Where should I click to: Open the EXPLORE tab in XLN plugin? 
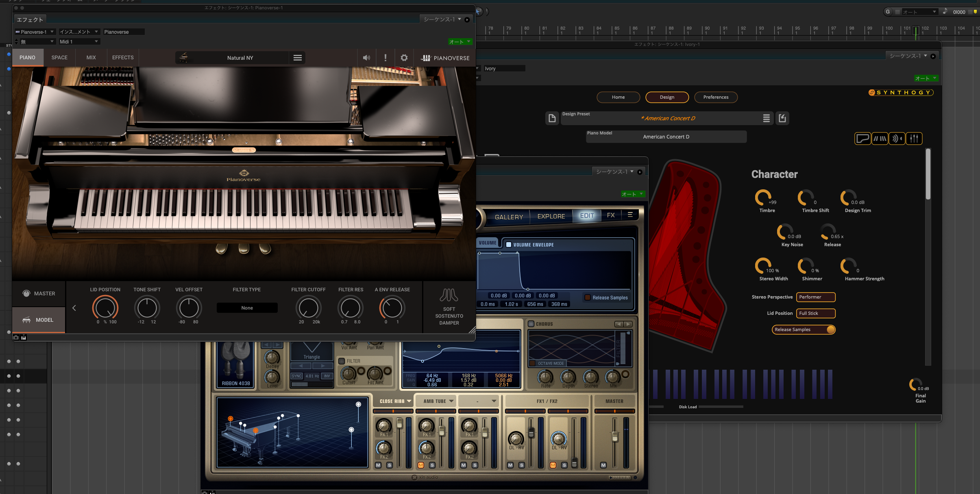click(551, 217)
